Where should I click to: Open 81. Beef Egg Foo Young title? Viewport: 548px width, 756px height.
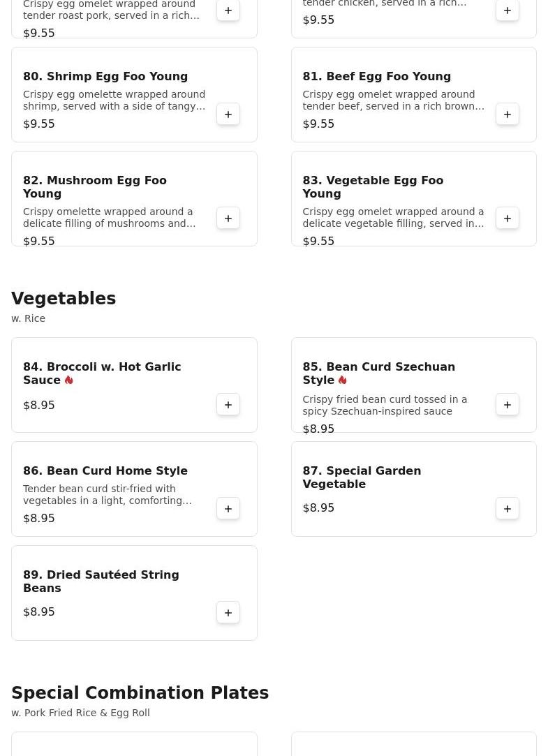(376, 77)
